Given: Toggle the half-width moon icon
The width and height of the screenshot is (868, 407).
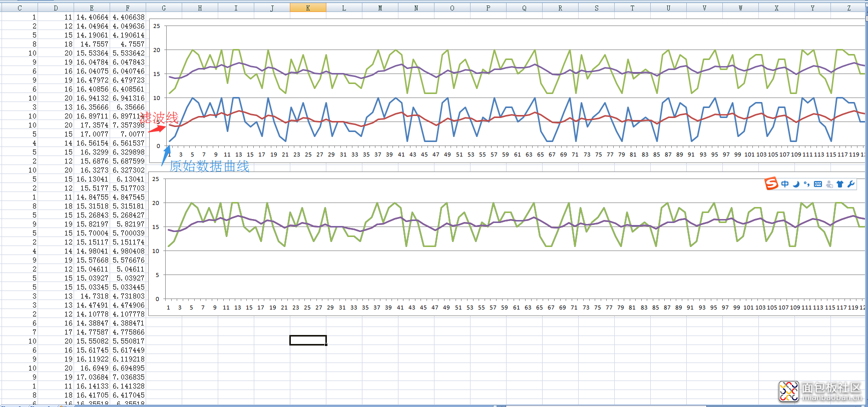Looking at the screenshot, I should coord(796,184).
